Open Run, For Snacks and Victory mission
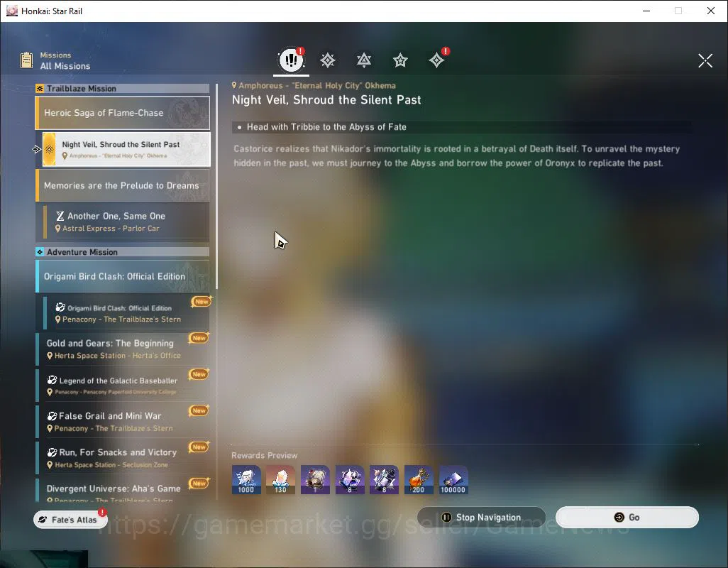The image size is (728, 568). 123,458
